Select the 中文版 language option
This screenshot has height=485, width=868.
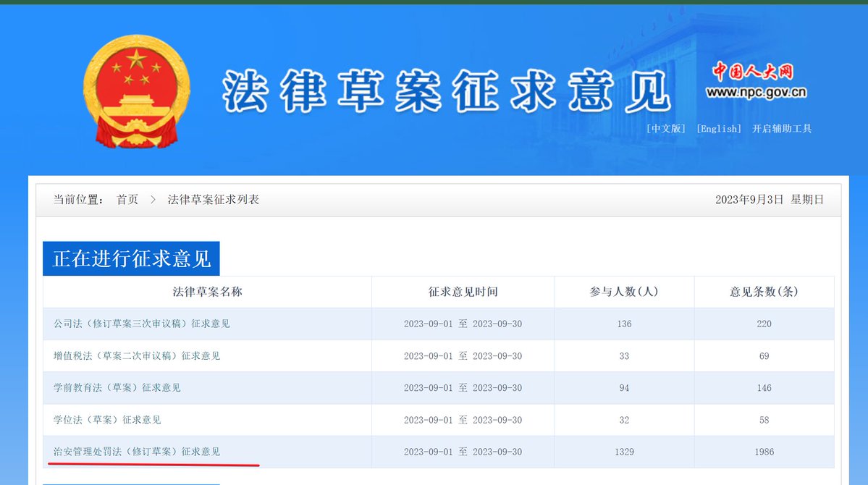(x=665, y=128)
